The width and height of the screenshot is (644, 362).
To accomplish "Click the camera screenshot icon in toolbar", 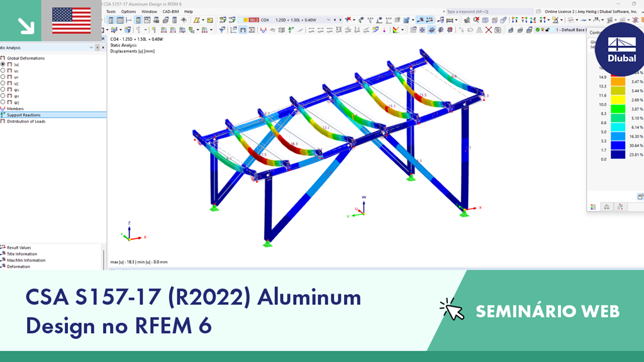I will [497, 30].
